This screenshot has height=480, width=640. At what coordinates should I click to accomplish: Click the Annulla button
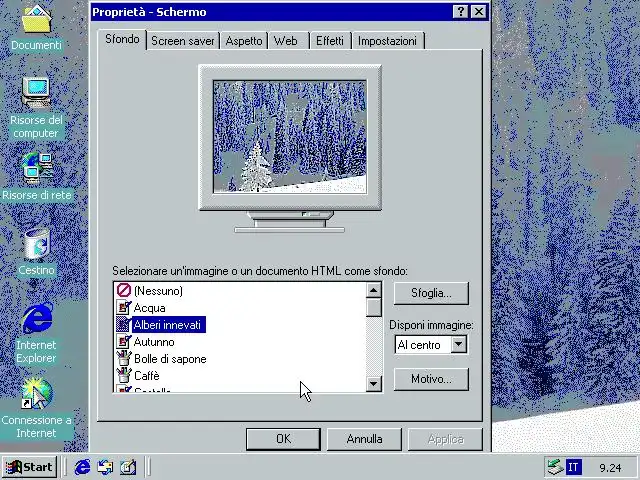point(364,439)
